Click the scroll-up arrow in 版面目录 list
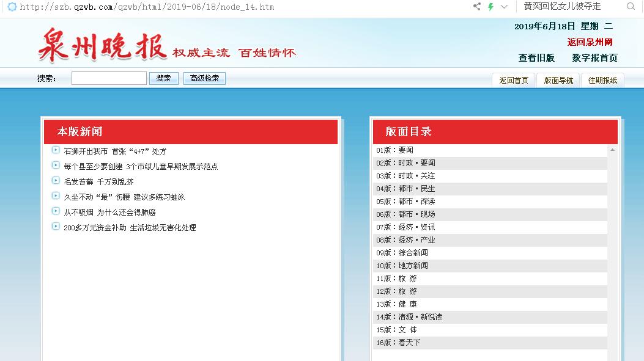 point(612,150)
